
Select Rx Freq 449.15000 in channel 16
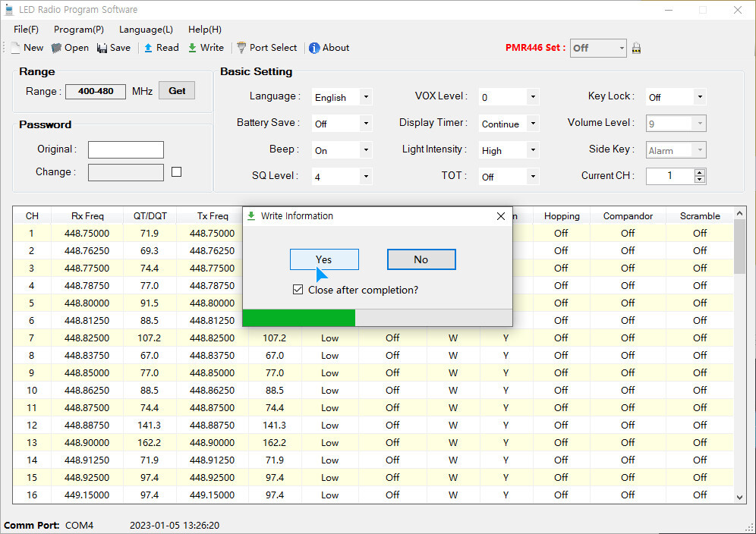point(87,495)
